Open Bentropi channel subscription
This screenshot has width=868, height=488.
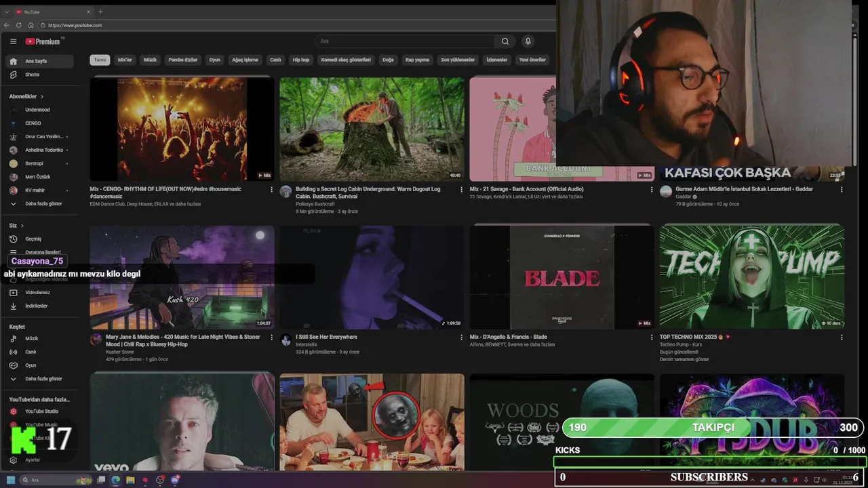click(x=40, y=163)
